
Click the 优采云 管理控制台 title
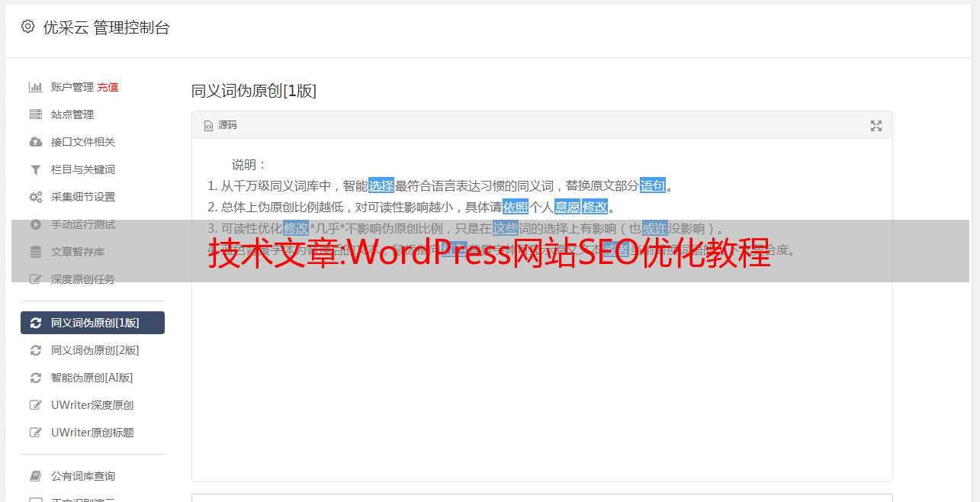click(106, 27)
